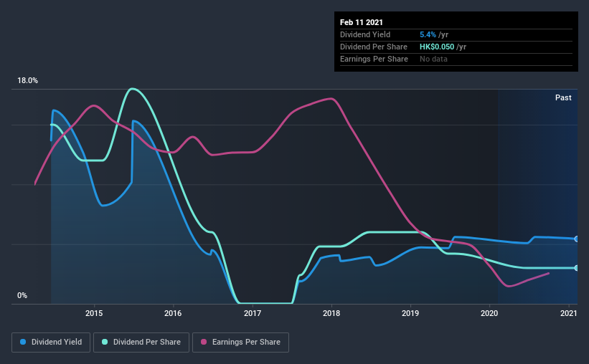The height and width of the screenshot is (364, 589).
Task: Click the No data earnings value
Action: 433,59
